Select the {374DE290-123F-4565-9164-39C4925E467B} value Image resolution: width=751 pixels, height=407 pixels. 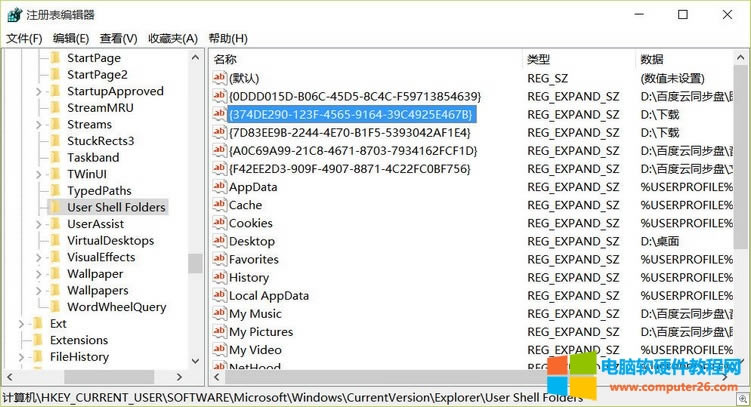point(350,114)
